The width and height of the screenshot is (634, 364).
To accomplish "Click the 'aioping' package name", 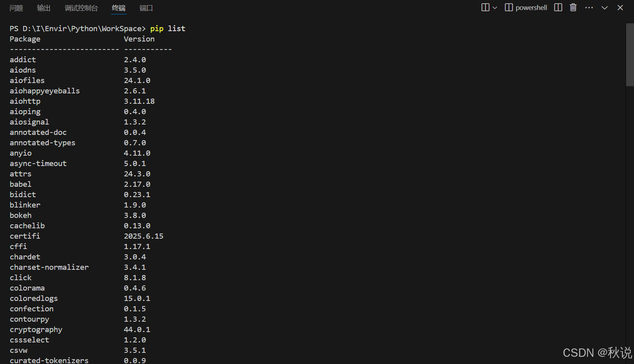I will tap(25, 111).
